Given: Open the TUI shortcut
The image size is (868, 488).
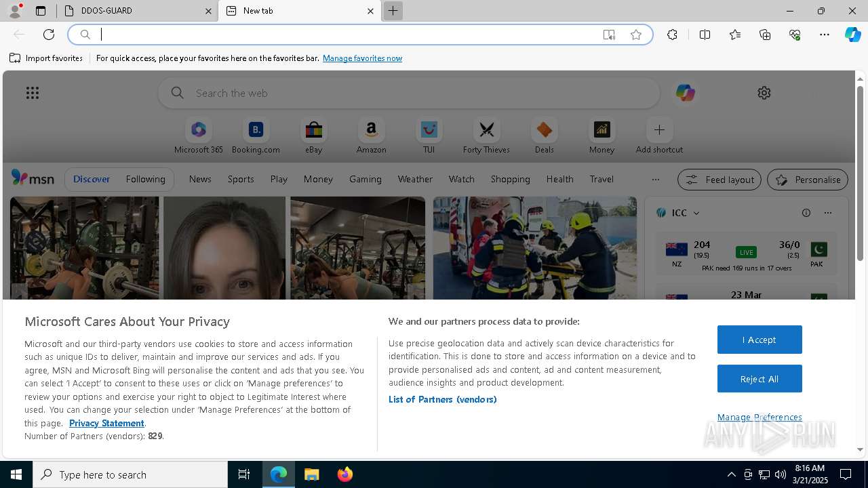Looking at the screenshot, I should click(429, 136).
